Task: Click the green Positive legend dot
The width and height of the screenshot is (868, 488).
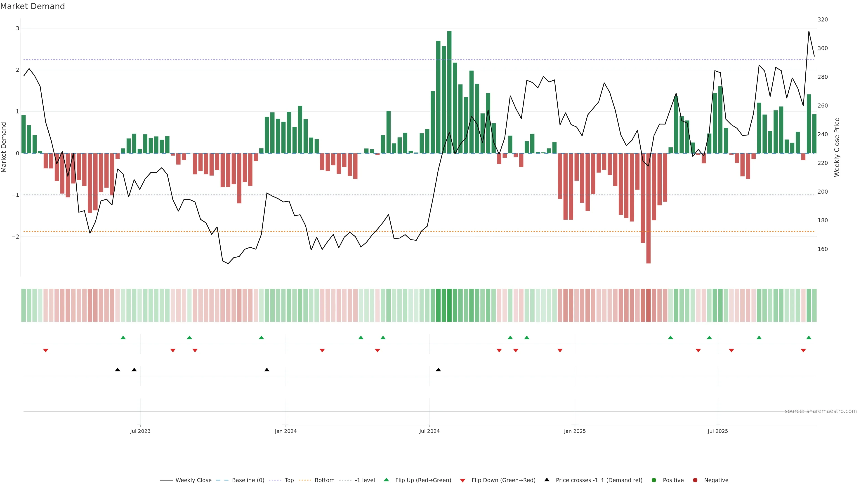Action: pyautogui.click(x=654, y=480)
